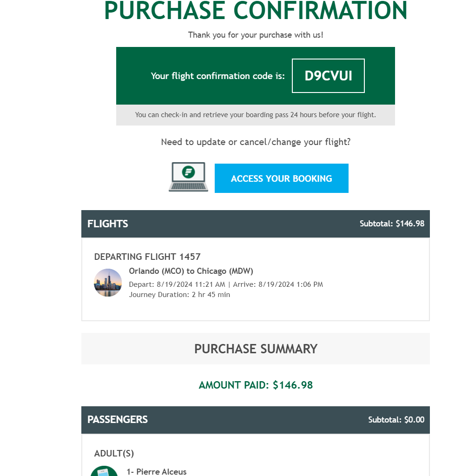468x476 pixels.
Task: Click the PURCHASE CONFIRMATION title
Action: (x=256, y=11)
